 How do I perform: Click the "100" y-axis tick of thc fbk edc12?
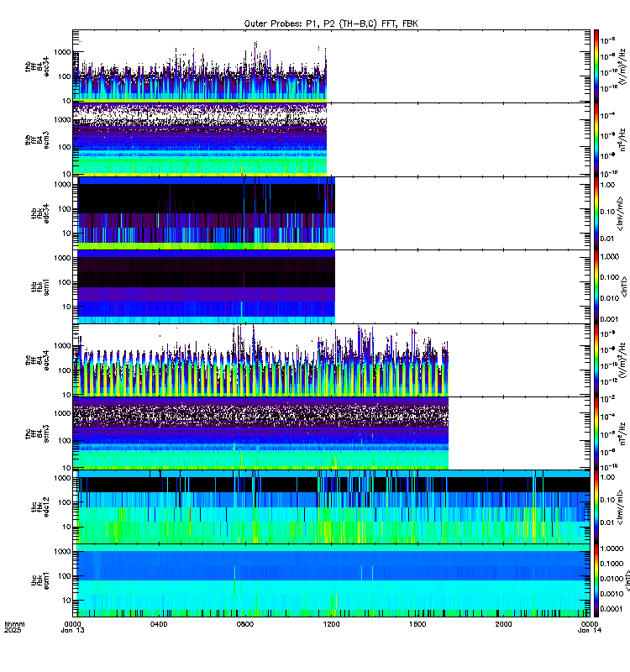point(65,502)
